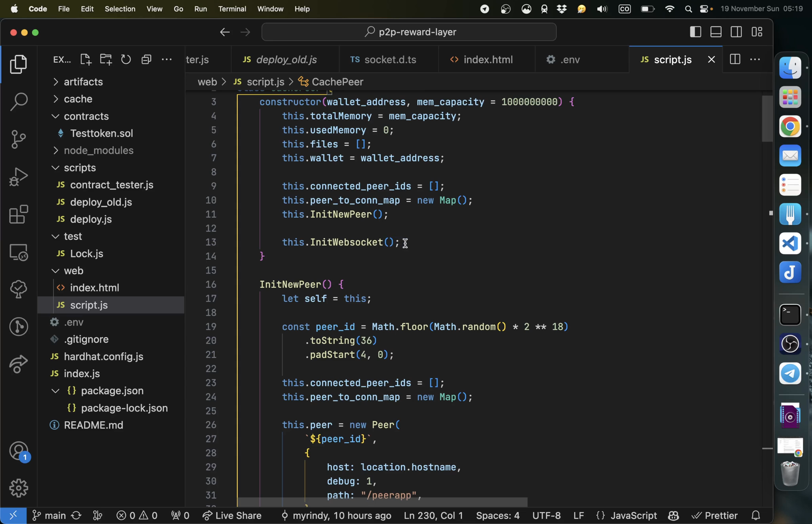Open Telegram from the Dock
812x524 pixels.
pyautogui.click(x=790, y=373)
